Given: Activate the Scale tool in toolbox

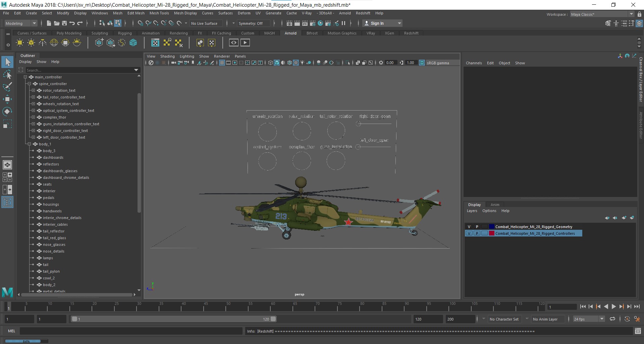Looking at the screenshot, I should 7,124.
